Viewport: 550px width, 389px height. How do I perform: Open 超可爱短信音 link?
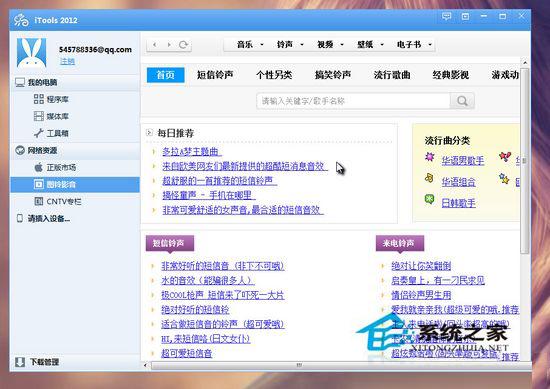pyautogui.click(x=187, y=353)
